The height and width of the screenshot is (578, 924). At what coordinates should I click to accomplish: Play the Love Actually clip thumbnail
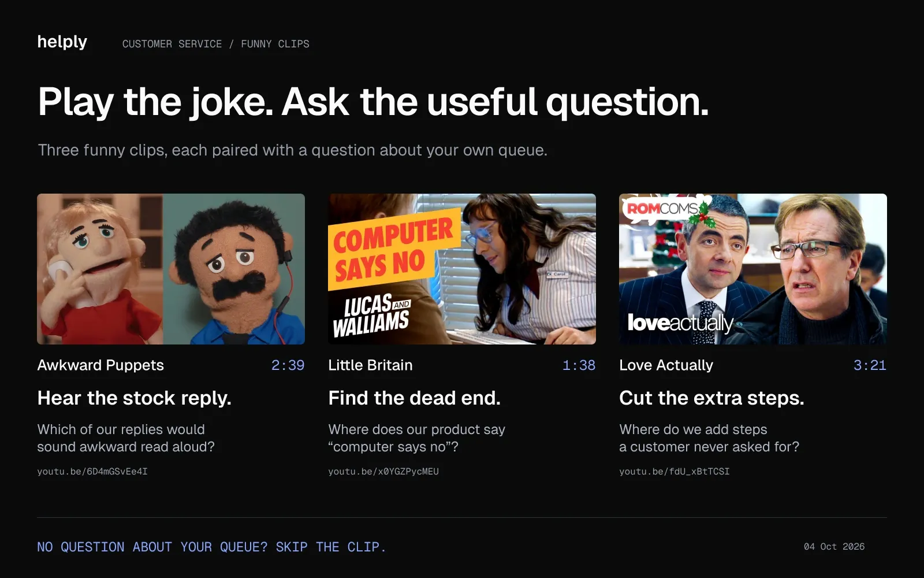pos(753,269)
